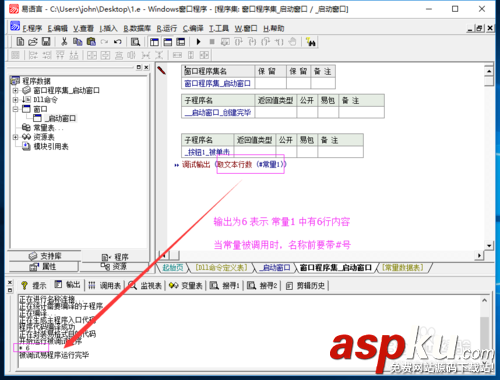Click the second of three similar brace step icons

252,42
